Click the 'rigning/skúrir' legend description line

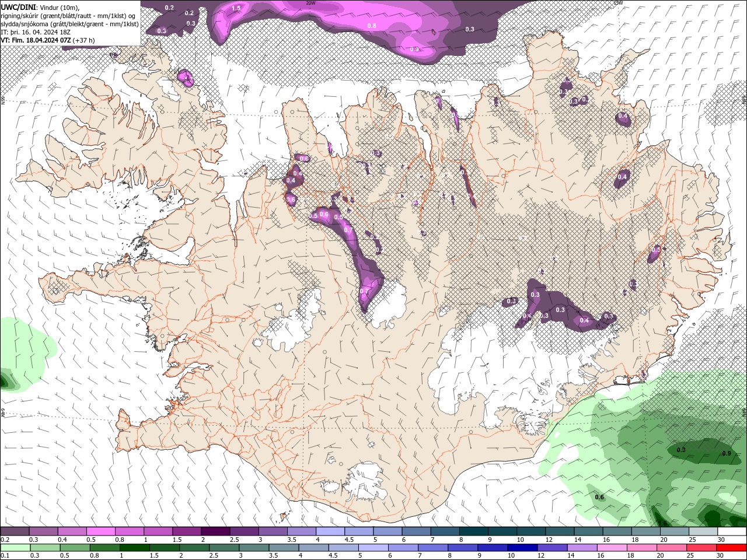pyautogui.click(x=69, y=15)
